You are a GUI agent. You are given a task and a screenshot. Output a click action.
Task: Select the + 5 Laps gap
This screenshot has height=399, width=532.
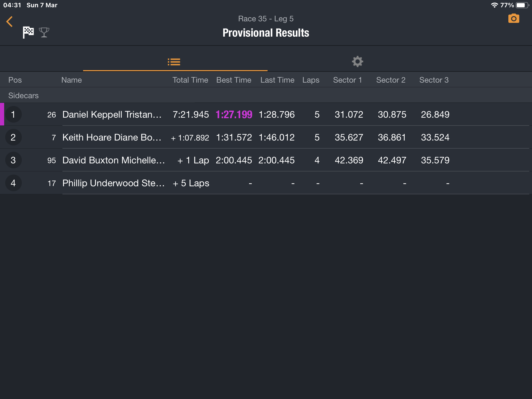click(191, 183)
